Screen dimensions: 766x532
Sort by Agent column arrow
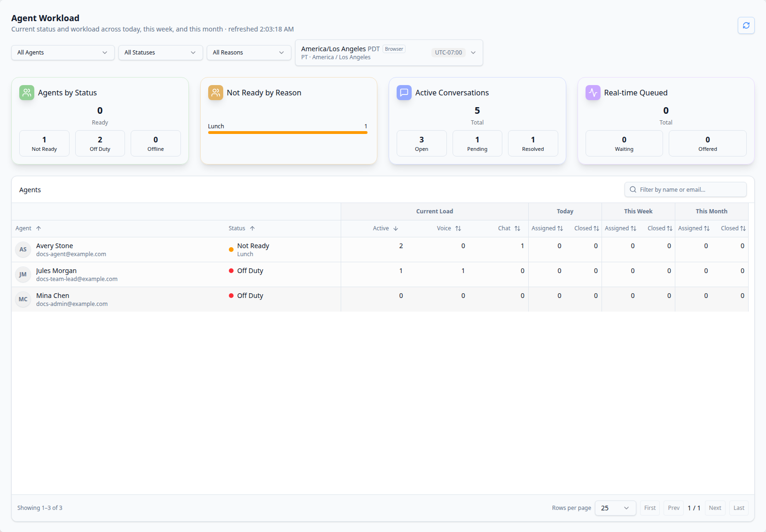(39, 228)
